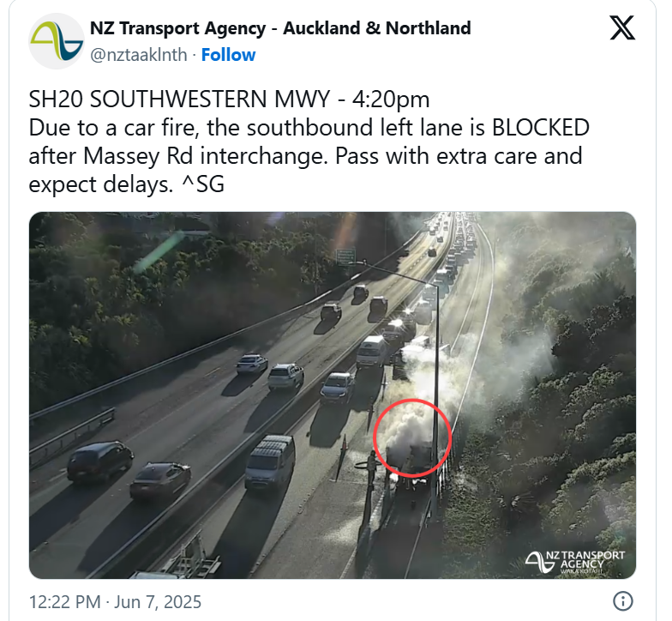The image size is (672, 621).
Task: Open the NZ Transport Agency - Auckland & Northland name link
Action: tap(280, 28)
